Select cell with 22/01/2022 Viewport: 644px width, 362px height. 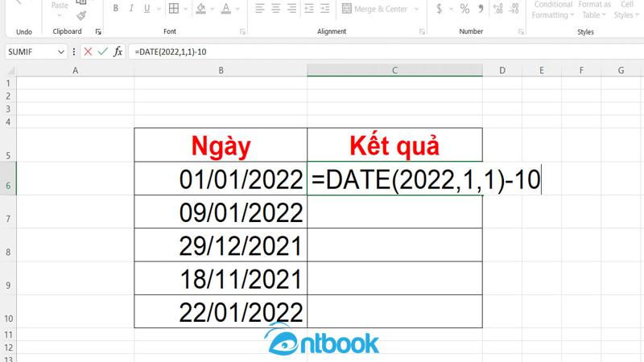[x=221, y=311]
